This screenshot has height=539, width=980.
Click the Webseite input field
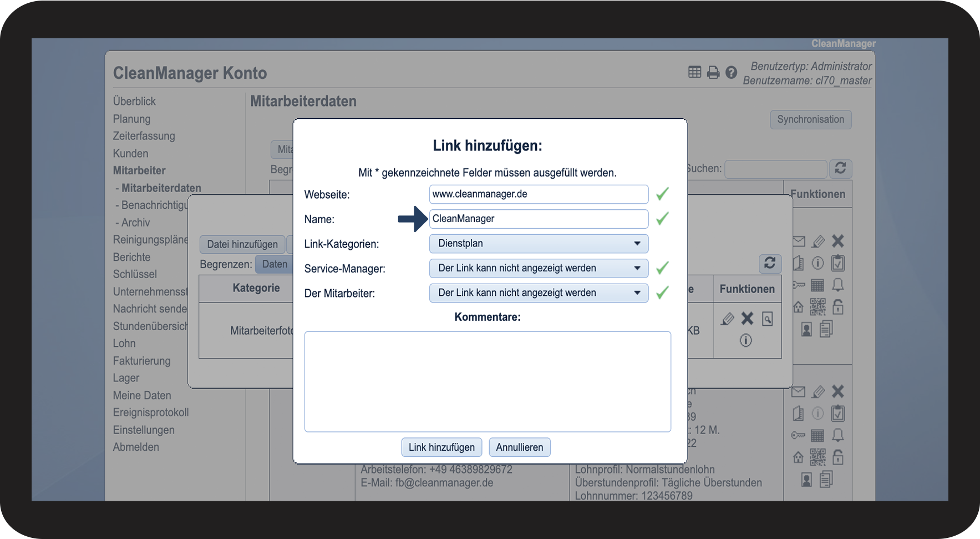click(x=538, y=194)
